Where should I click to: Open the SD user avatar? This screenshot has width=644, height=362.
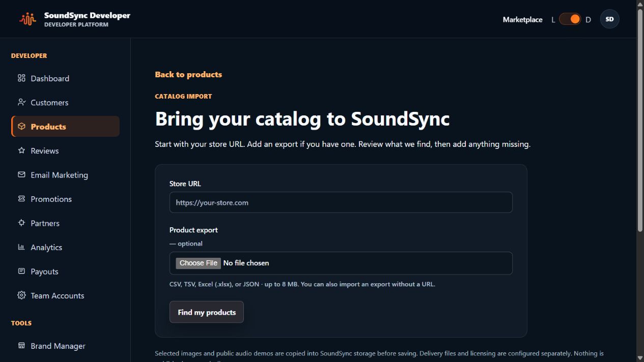[609, 19]
